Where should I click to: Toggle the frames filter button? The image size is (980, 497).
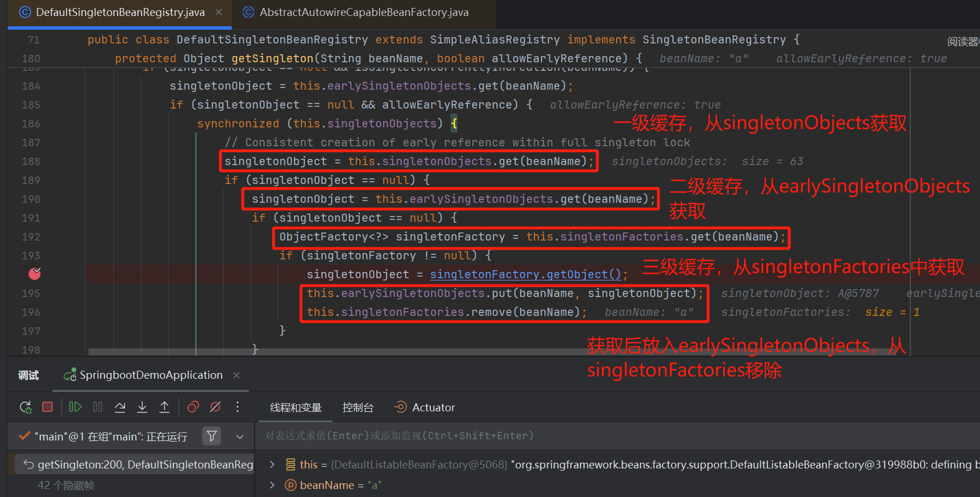click(x=211, y=436)
